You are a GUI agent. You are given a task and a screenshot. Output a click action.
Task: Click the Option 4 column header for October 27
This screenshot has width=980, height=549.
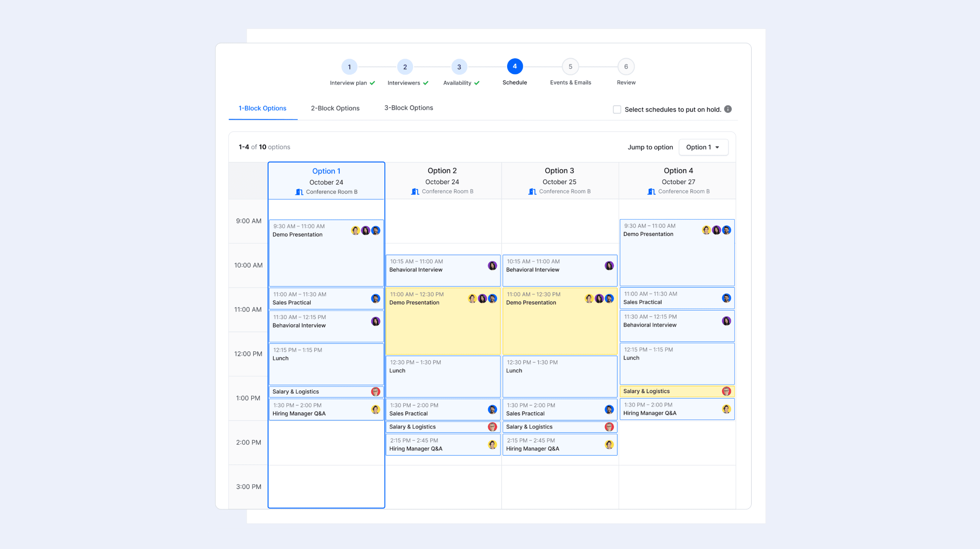[x=678, y=171]
